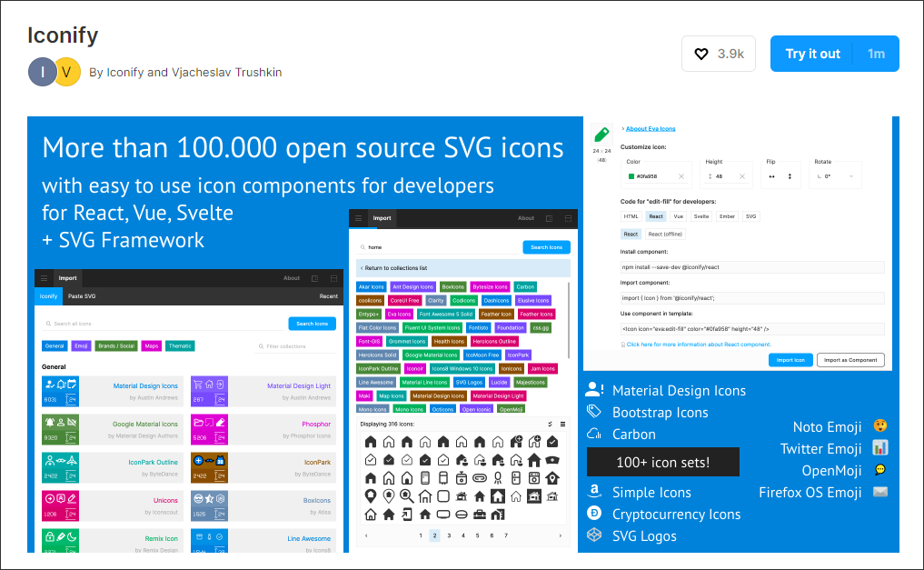924x570 pixels.
Task: Open the Rotate dropdown
Action: 835,176
